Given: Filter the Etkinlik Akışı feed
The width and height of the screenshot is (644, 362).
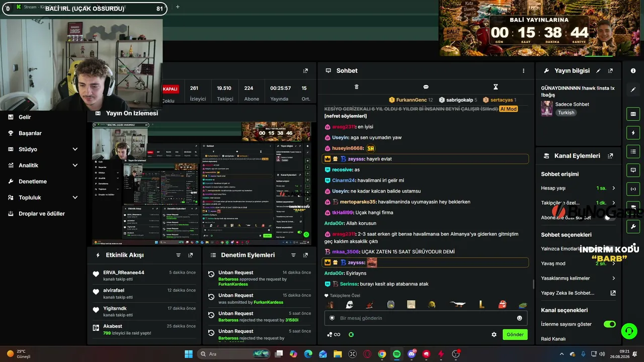Looking at the screenshot, I should (x=179, y=255).
